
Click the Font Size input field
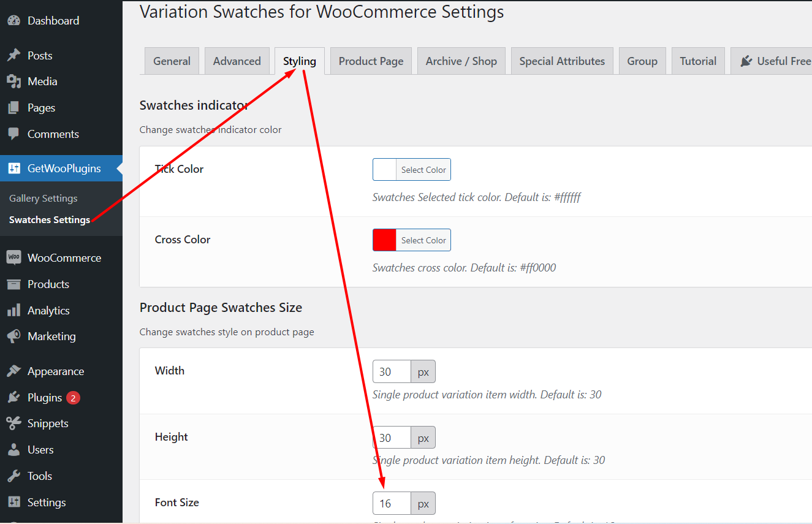(392, 503)
